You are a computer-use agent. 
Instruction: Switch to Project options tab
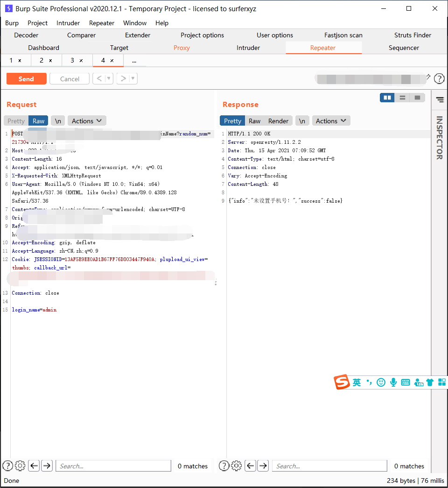pyautogui.click(x=202, y=35)
